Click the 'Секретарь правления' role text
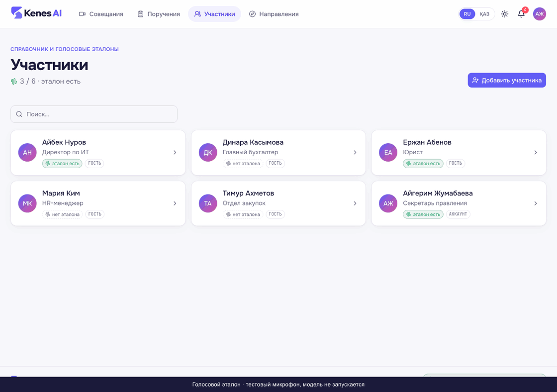557x392 pixels. point(435,203)
